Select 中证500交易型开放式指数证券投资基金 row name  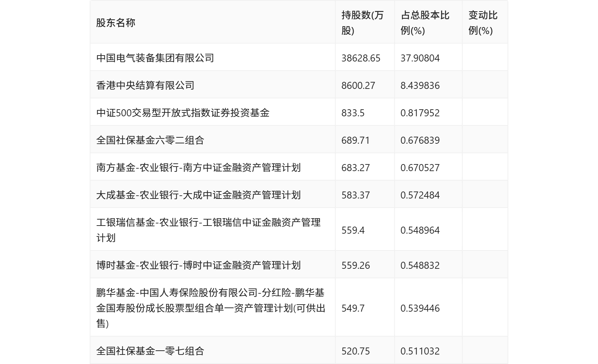(183, 113)
